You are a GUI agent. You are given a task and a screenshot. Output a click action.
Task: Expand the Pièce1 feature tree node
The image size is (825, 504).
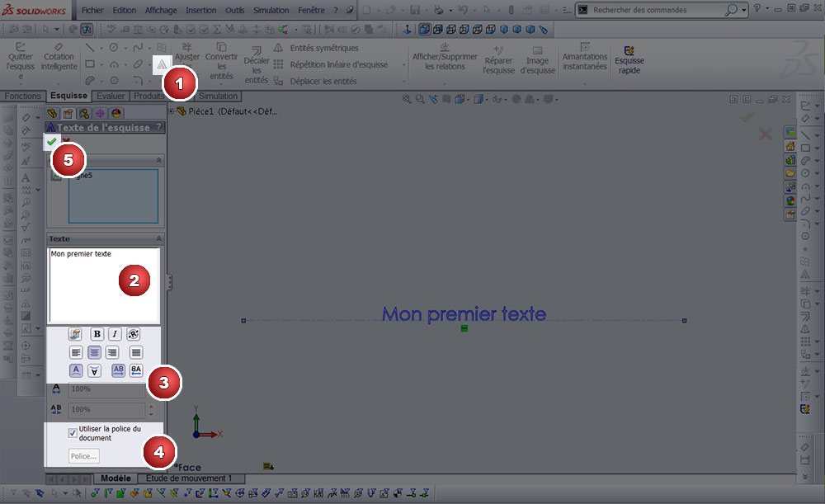(x=171, y=111)
